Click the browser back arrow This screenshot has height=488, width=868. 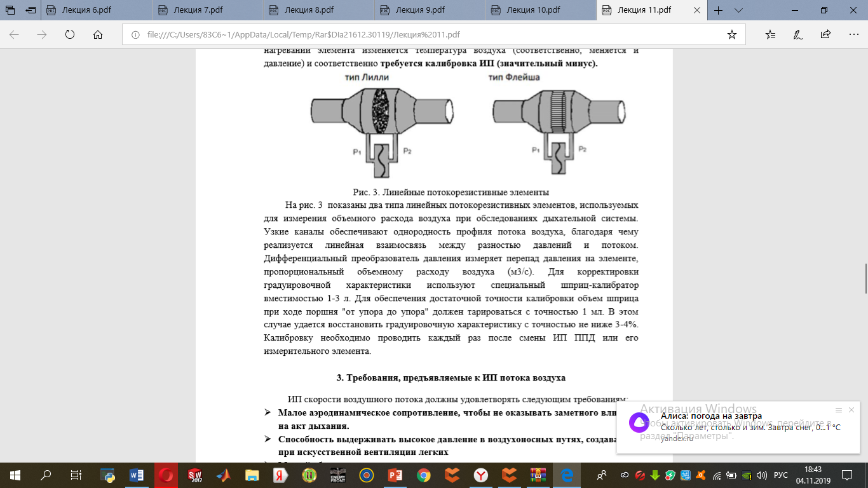14,35
